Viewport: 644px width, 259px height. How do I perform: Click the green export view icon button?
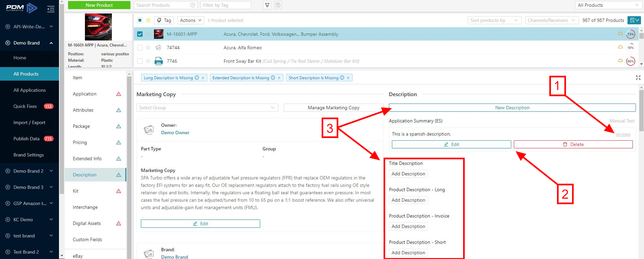[x=634, y=20]
